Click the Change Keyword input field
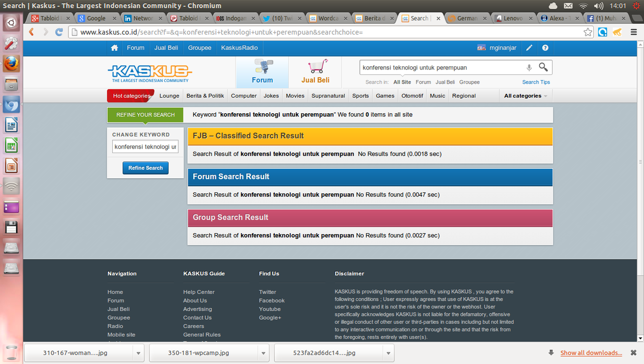The image size is (644, 364). (145, 147)
